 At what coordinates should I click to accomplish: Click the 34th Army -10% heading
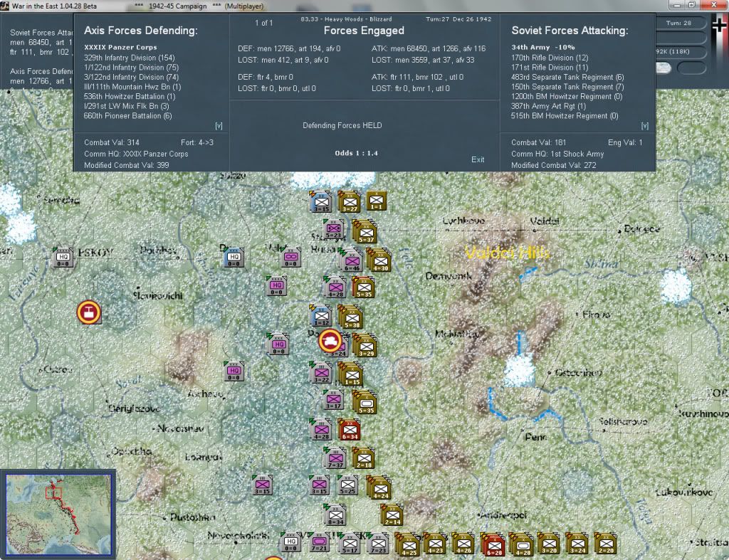[543, 48]
